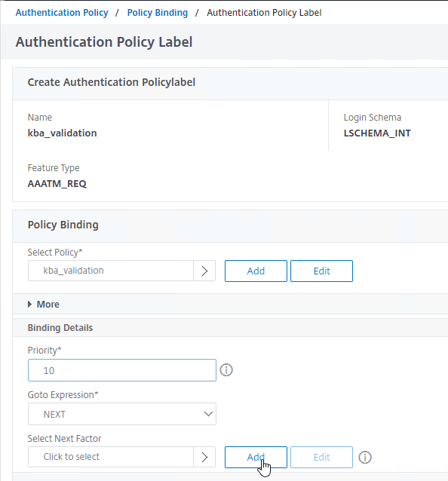448x481 pixels.
Task: Open next factor picker chevron arrow
Action: coord(204,457)
